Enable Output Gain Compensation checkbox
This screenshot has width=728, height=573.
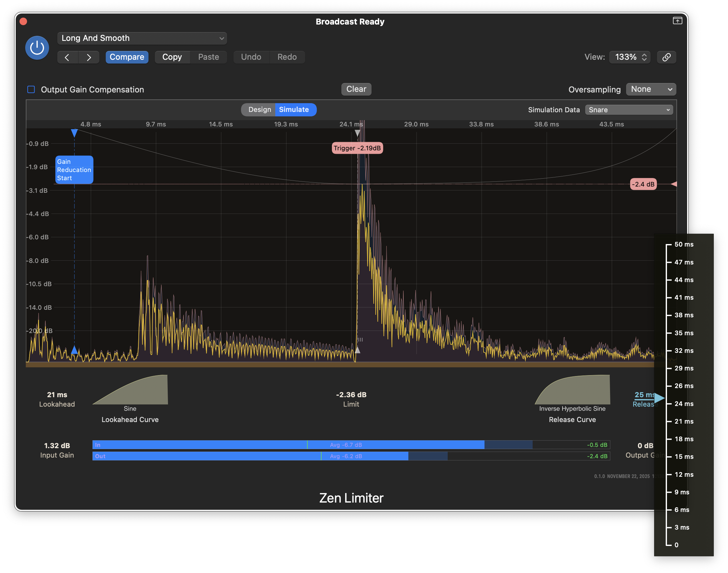coord(31,90)
